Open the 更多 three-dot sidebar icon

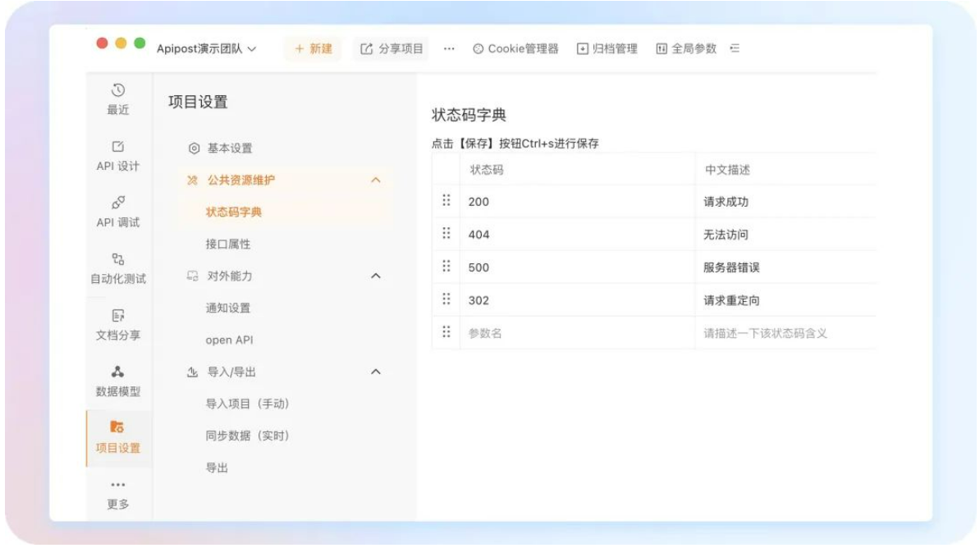tap(118, 484)
